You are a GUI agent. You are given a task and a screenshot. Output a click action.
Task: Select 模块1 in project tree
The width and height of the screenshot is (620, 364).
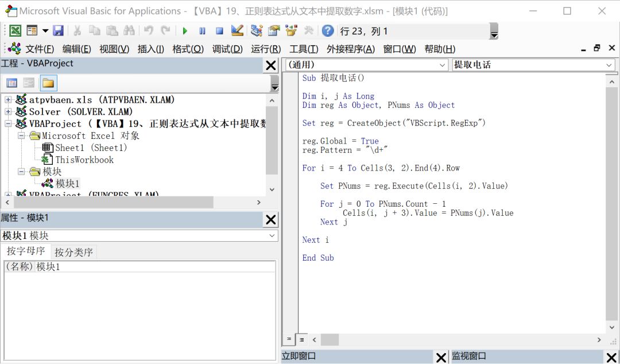61,184
